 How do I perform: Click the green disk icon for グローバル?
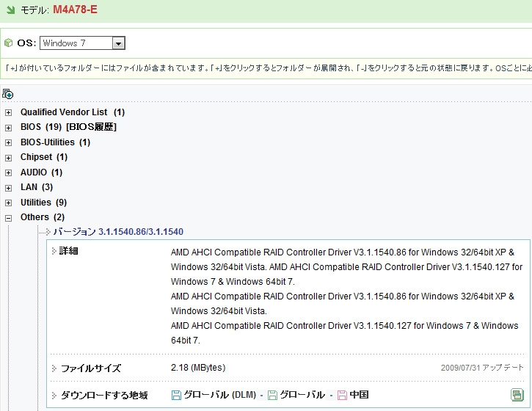(272, 395)
